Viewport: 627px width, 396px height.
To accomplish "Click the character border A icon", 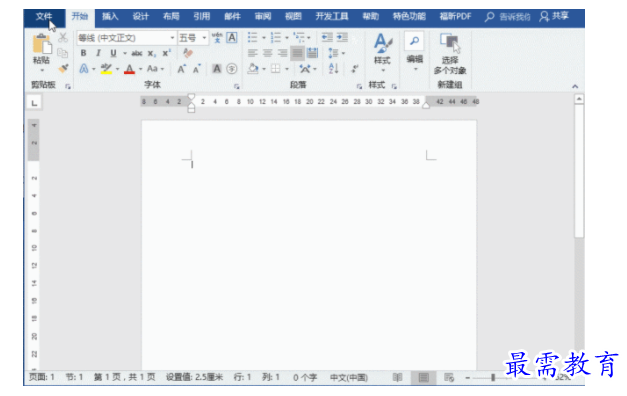I will point(232,38).
